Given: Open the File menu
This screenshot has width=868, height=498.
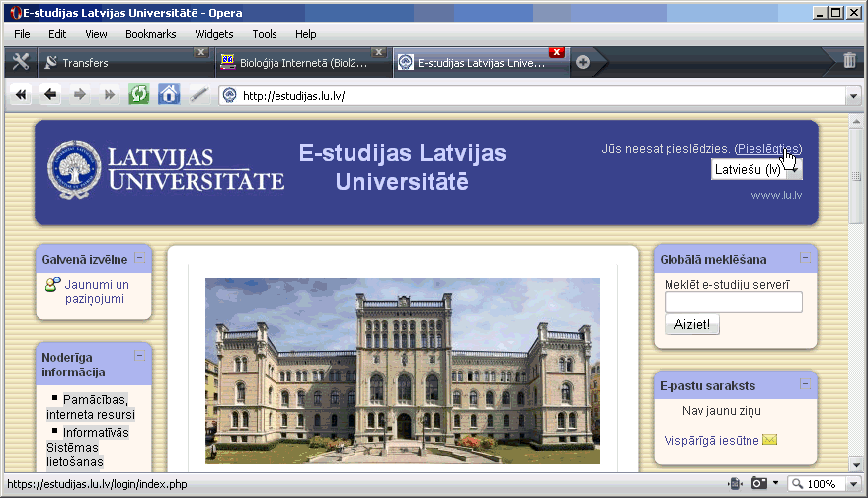Looking at the screenshot, I should (x=22, y=34).
